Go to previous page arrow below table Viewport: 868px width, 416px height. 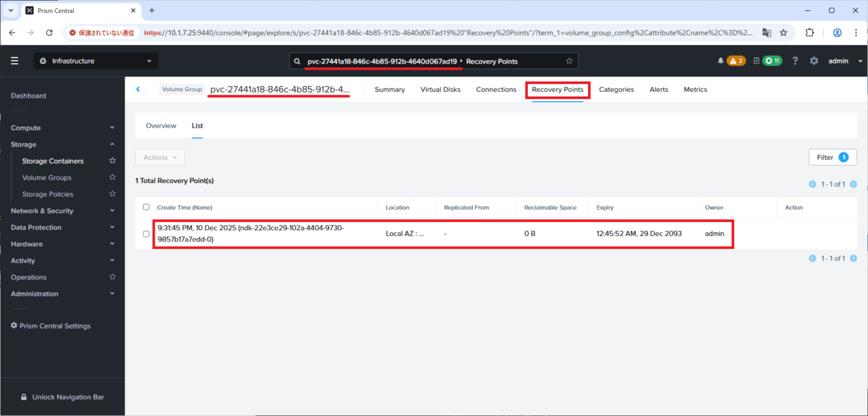click(x=812, y=258)
